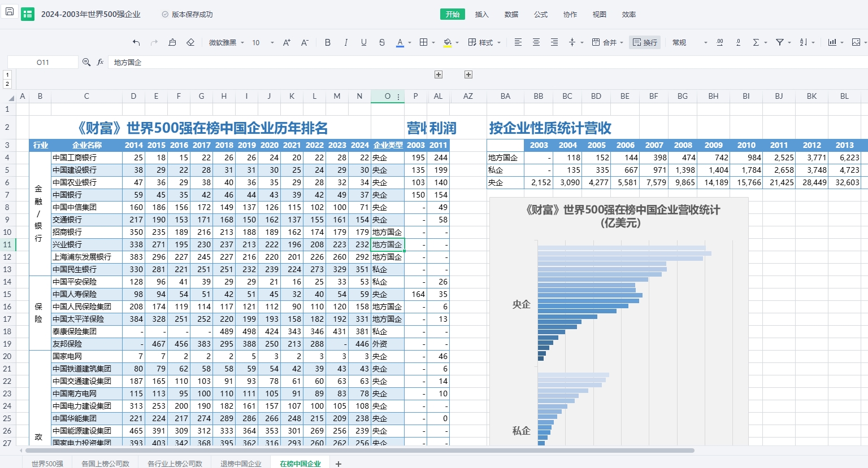Image resolution: width=868 pixels, height=468 pixels.
Task: Decrease font size with A- icon
Action: pos(305,42)
